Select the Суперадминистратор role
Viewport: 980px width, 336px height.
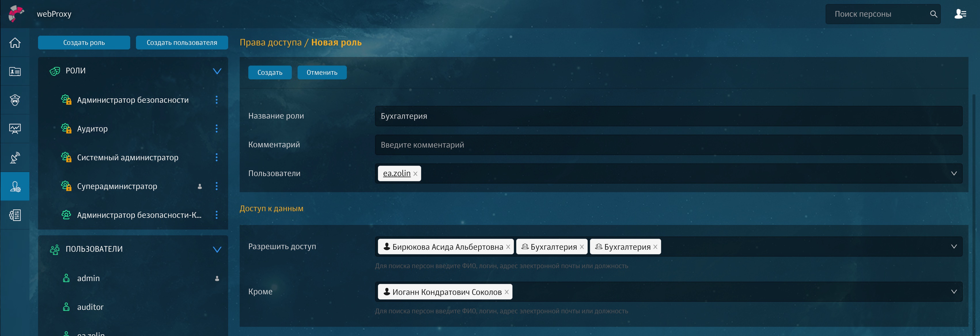117,186
